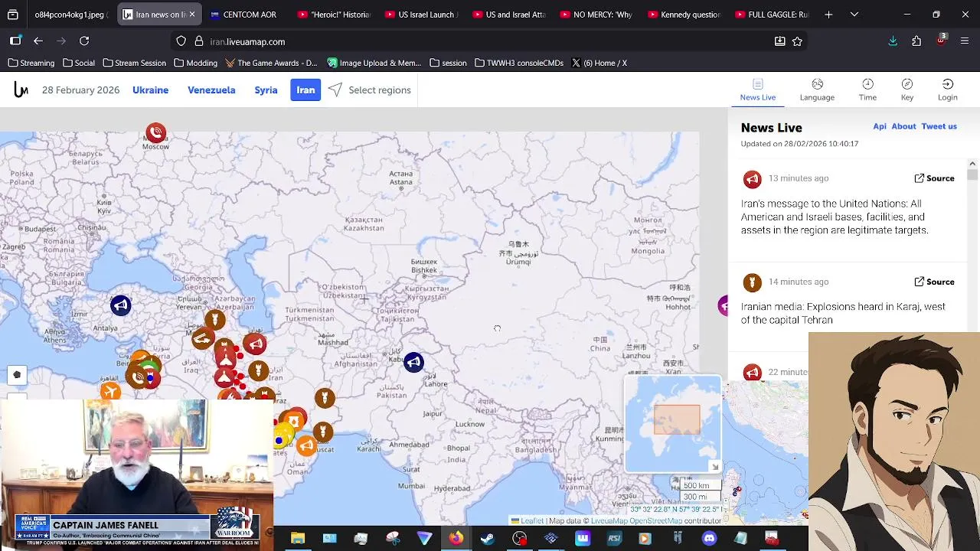Open the blue megaphone marker near Kabul

(x=413, y=362)
